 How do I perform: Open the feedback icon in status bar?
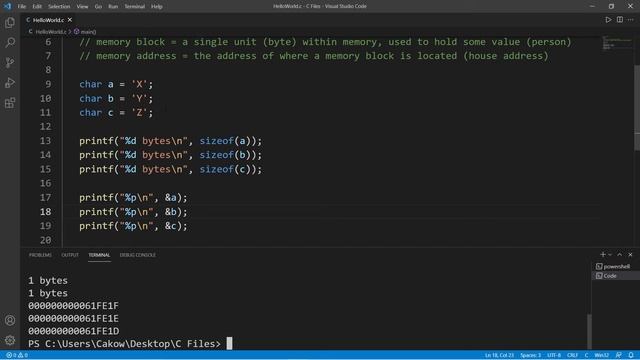pyautogui.click(x=619, y=355)
